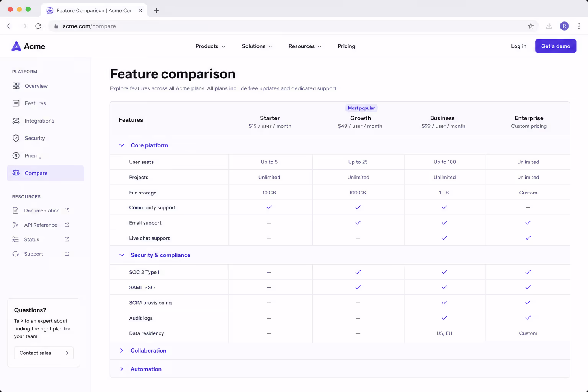Click the Compare scales icon
Image resolution: width=588 pixels, height=392 pixels.
16,173
